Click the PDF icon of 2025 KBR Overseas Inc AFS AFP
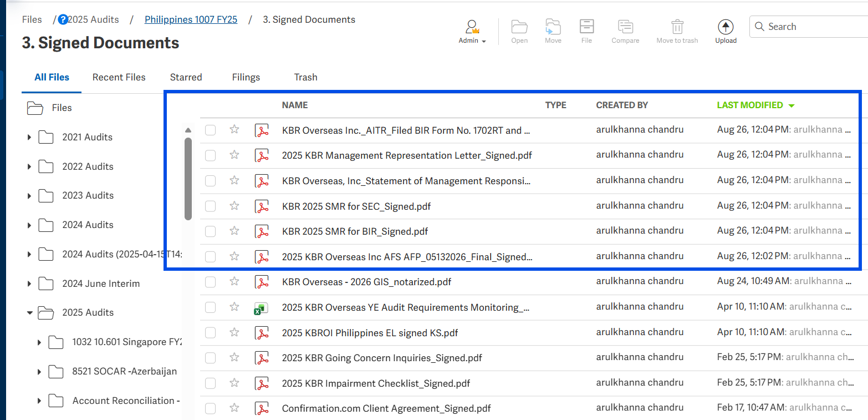Viewport: 868px width, 420px height. 262,257
